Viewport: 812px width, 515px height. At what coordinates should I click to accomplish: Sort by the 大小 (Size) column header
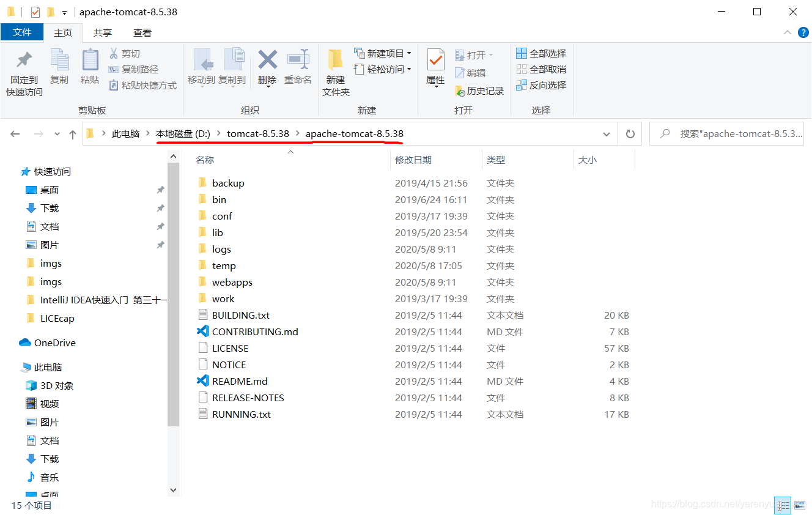(588, 160)
